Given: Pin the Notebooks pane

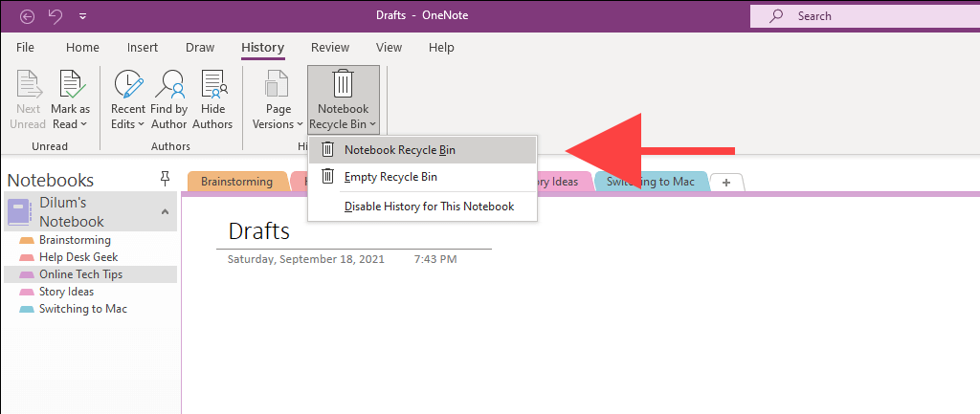Looking at the screenshot, I should [165, 180].
